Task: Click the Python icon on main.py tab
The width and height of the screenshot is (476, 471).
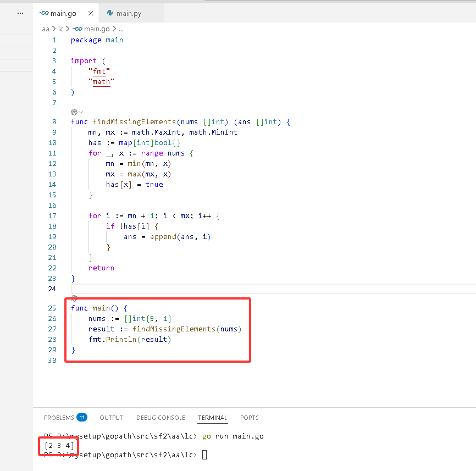Action: [110, 13]
